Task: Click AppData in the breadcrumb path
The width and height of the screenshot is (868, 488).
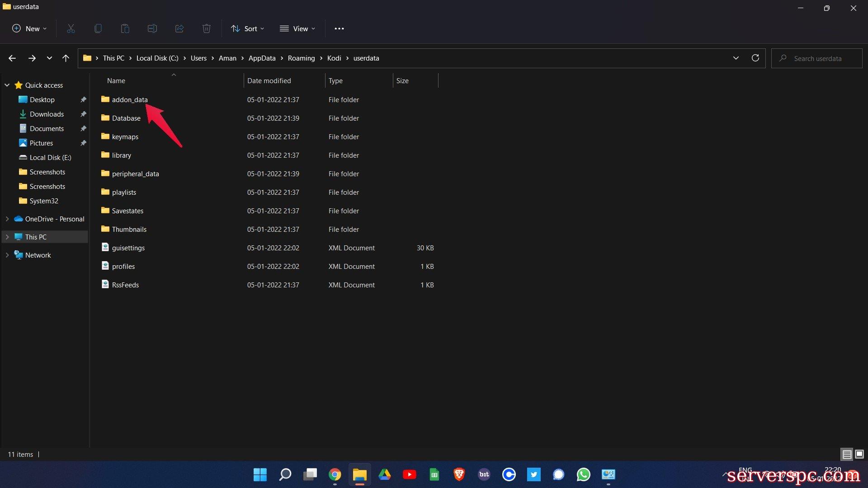Action: pos(262,58)
